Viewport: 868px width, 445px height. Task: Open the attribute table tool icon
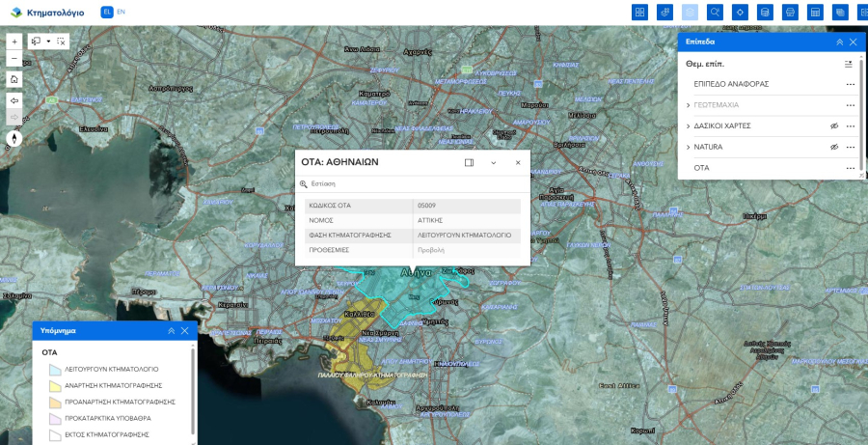pos(815,13)
